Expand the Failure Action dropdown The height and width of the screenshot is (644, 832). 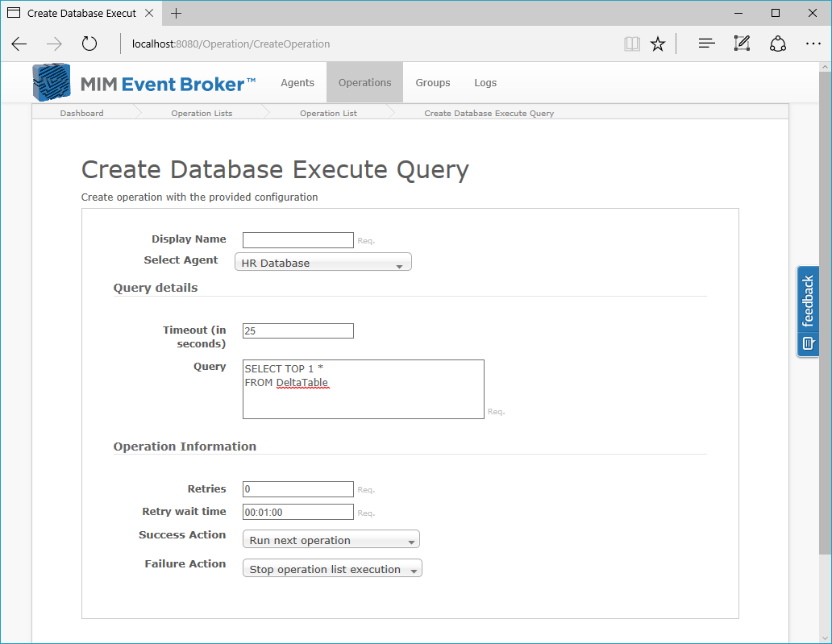[332, 568]
